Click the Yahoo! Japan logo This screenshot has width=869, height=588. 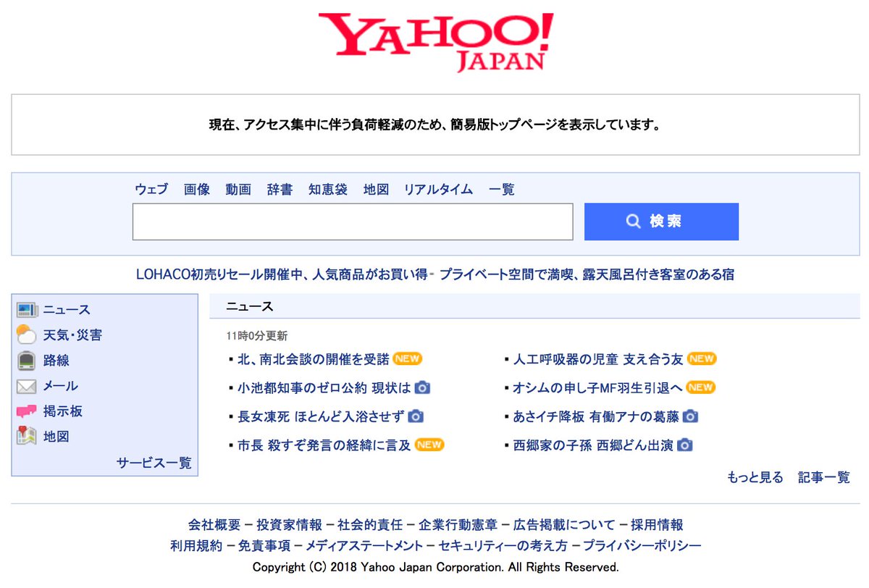435,41
